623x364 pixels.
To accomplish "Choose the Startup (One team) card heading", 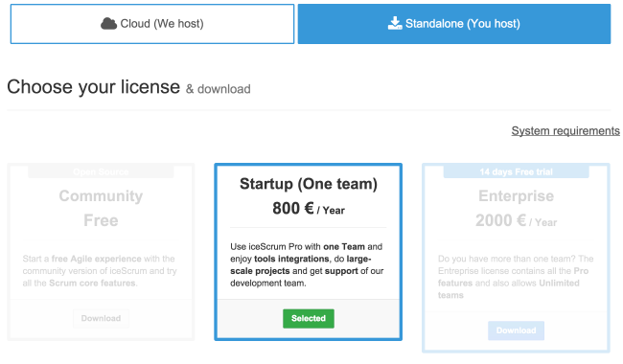I will click(x=309, y=184).
